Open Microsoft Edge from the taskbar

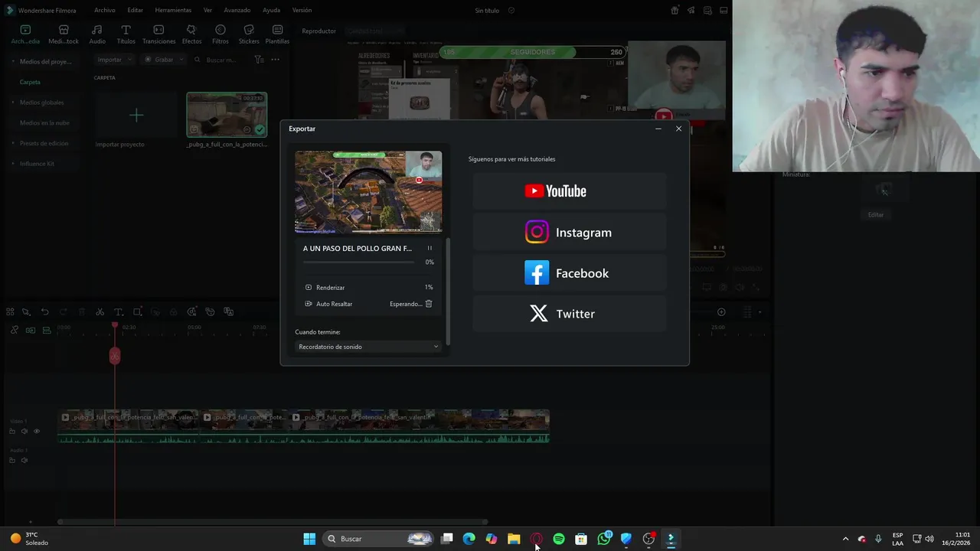click(x=469, y=539)
